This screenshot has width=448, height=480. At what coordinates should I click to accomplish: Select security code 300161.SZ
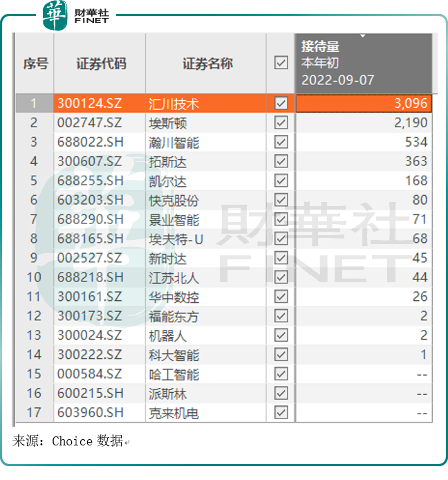click(x=90, y=296)
